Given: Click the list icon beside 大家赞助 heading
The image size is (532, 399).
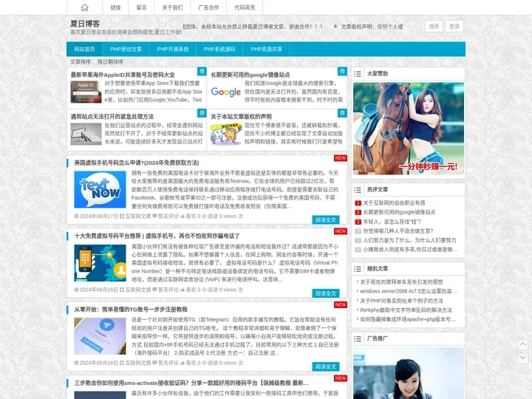Looking at the screenshot, I should 358,74.
